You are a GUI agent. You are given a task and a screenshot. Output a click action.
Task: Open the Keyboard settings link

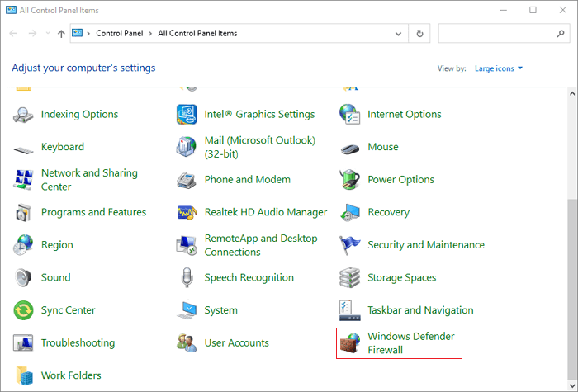point(63,147)
